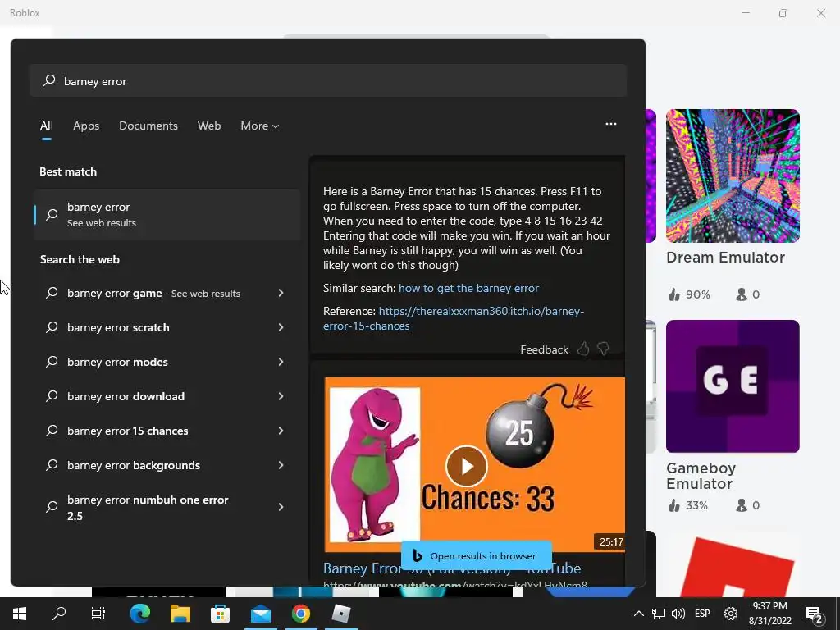
Task: Open the itch.io reference link
Action: tap(454, 318)
